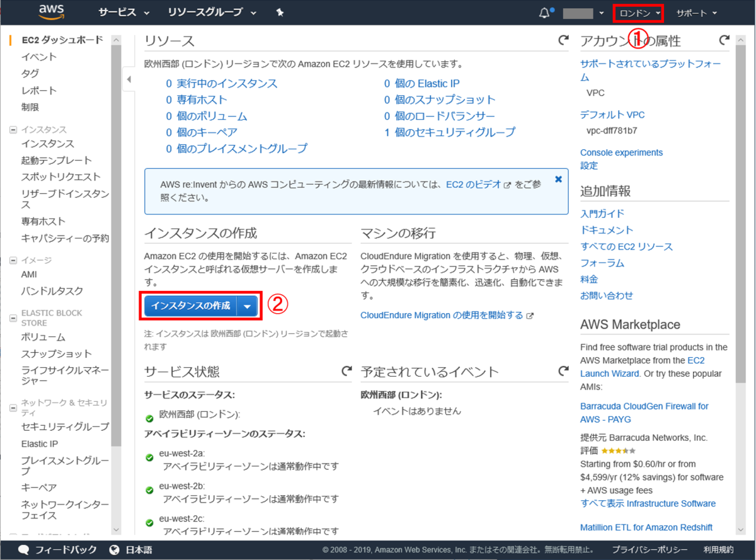This screenshot has width=756, height=560.
Task: Open バンドルタスク in sidebar
Action: (52, 291)
